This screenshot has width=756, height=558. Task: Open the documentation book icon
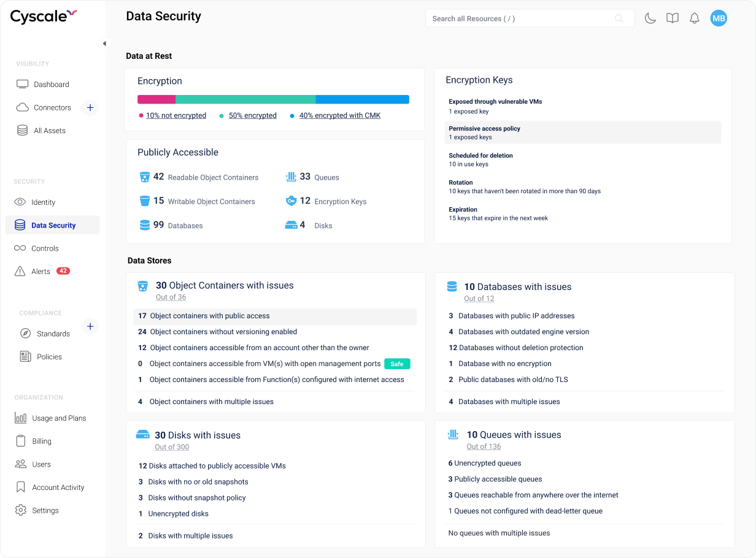click(x=673, y=18)
